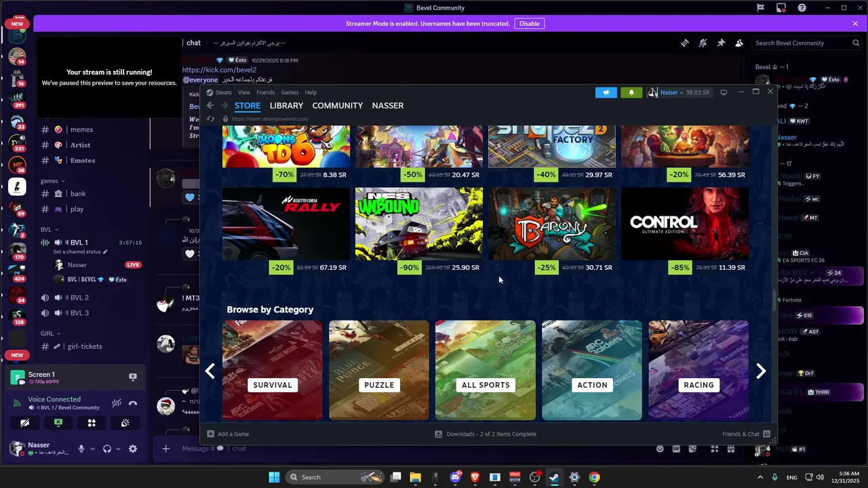Viewport: 868px width, 488px height.
Task: Open Friends menu in Steam
Action: click(x=265, y=92)
